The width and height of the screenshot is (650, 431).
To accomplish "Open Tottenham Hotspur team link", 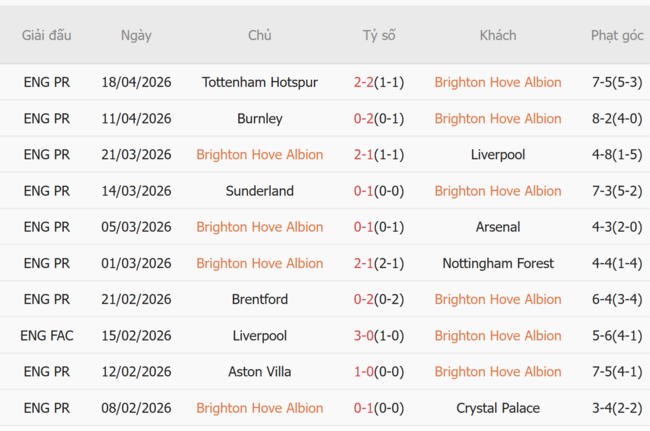I will coord(260,82).
